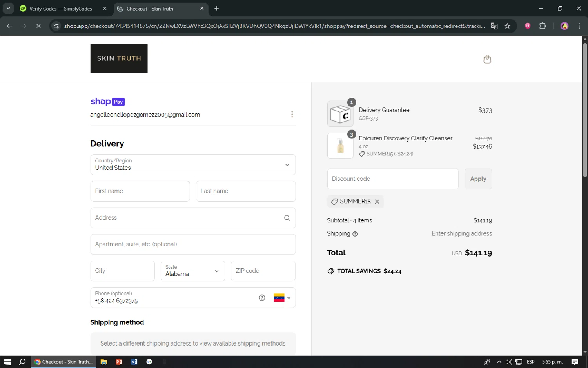The image size is (588, 368).
Task: Open the phone country flag selector
Action: (282, 298)
